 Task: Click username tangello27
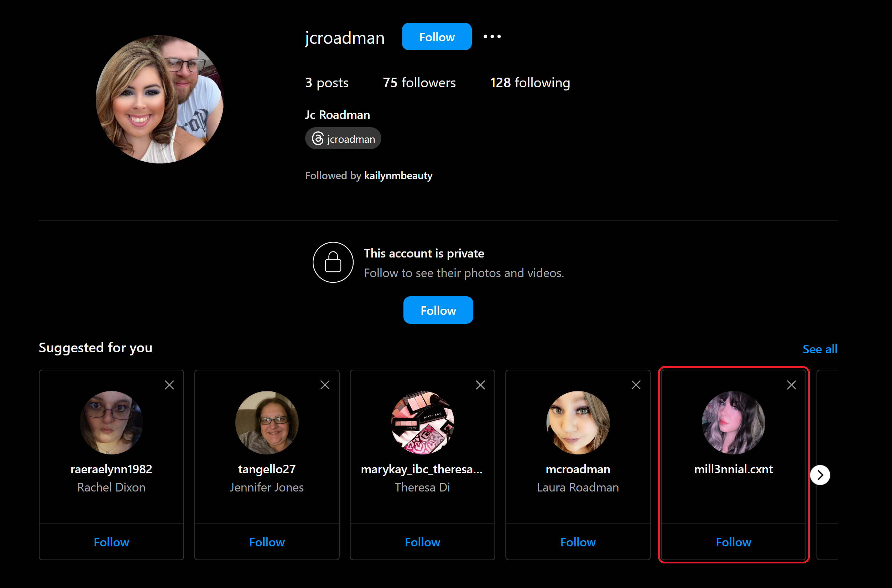tap(267, 469)
